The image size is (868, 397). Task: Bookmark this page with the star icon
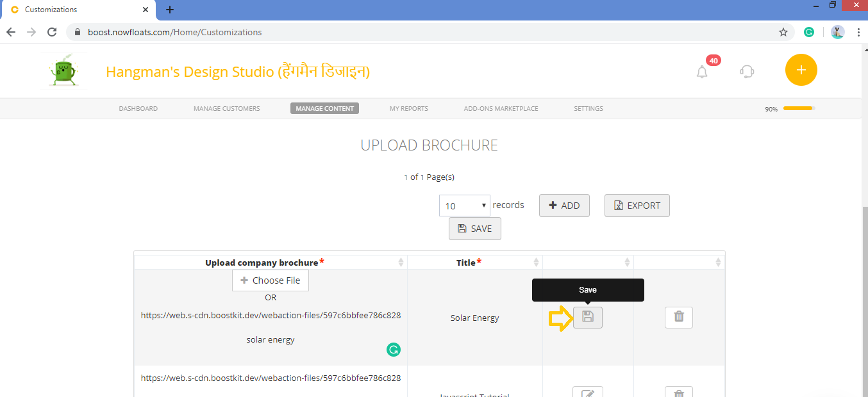coord(783,32)
